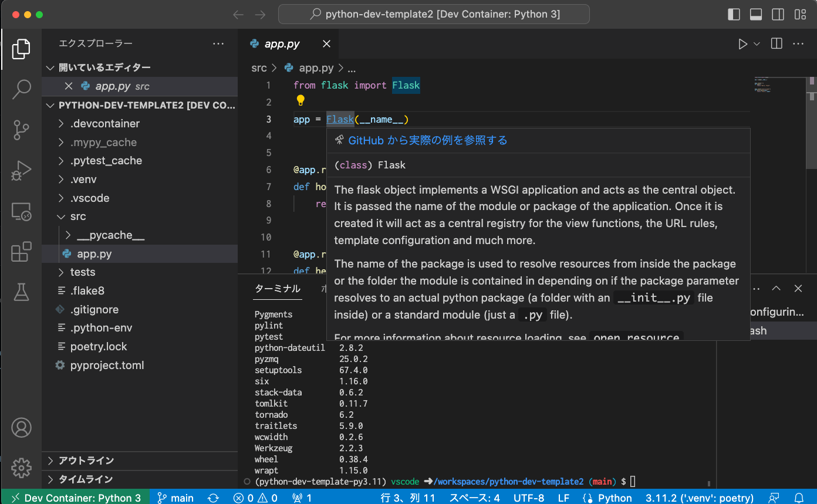
Task: Open the Testing flask view
Action: coord(21,292)
